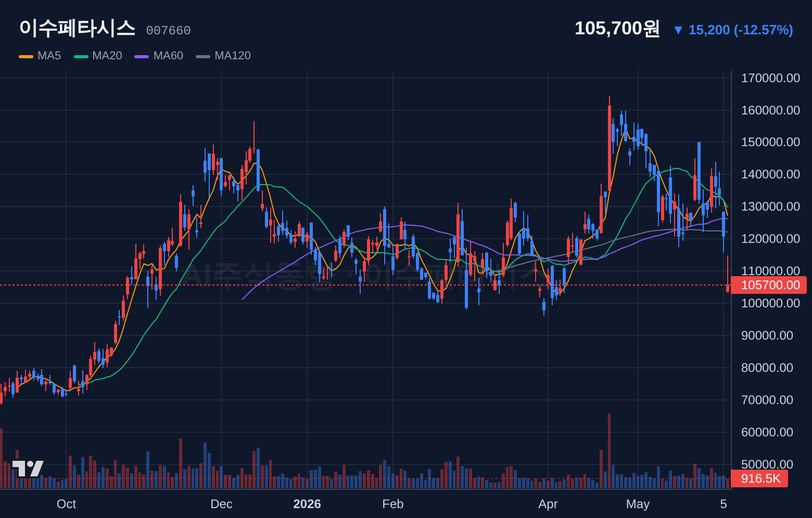Click the MA60 purple legend swatch
The height and width of the screenshot is (518, 812).
(x=142, y=56)
